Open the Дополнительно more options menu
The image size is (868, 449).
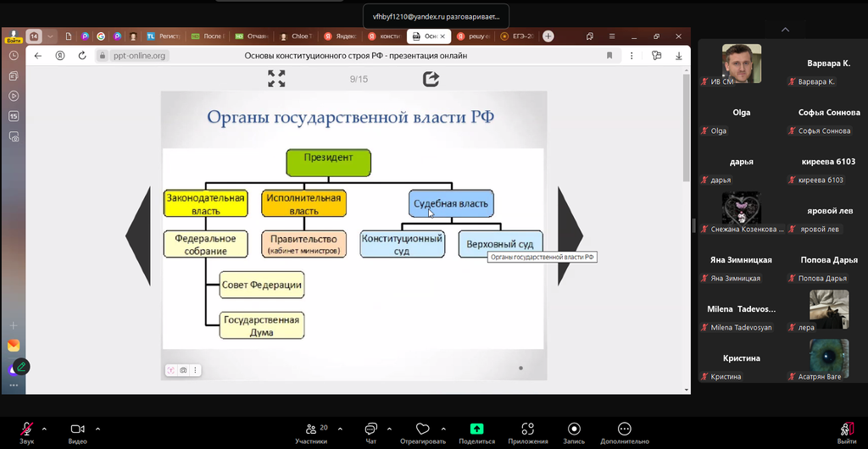tap(625, 430)
